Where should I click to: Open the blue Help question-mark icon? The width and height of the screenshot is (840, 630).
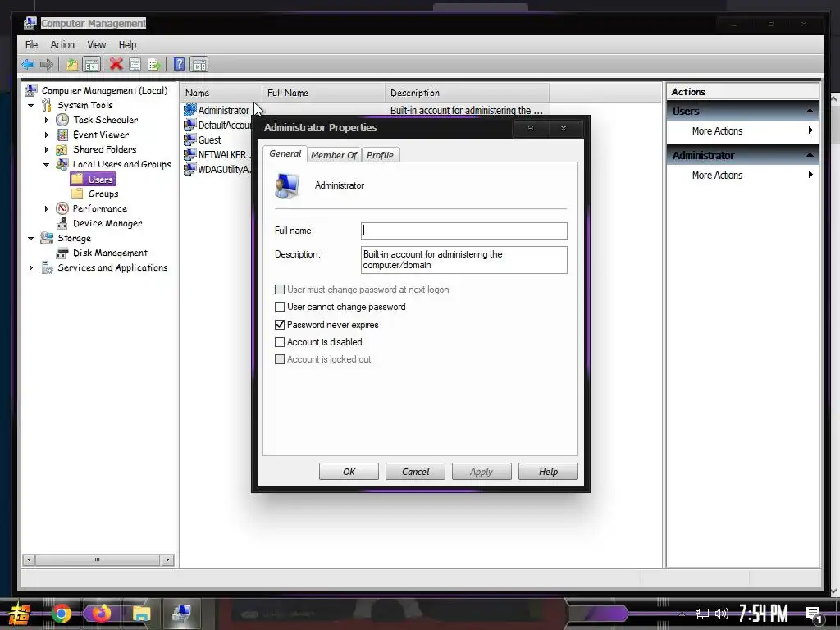click(180, 65)
